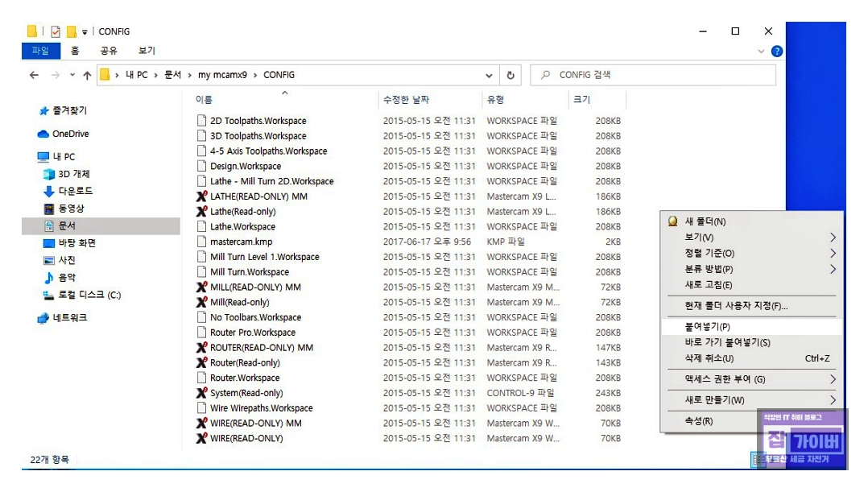Click 내 PC in the address bar
This screenshot has height=492, width=868.
[136, 75]
